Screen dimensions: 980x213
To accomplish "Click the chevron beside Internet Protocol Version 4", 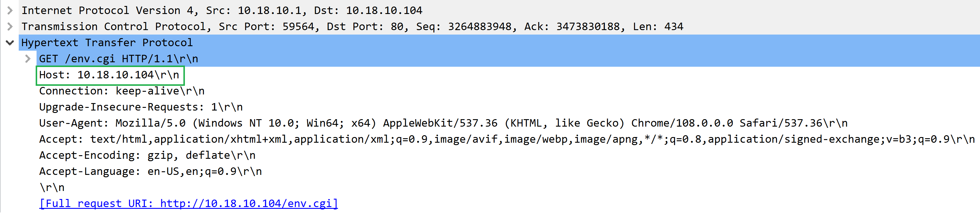I will [10, 10].
